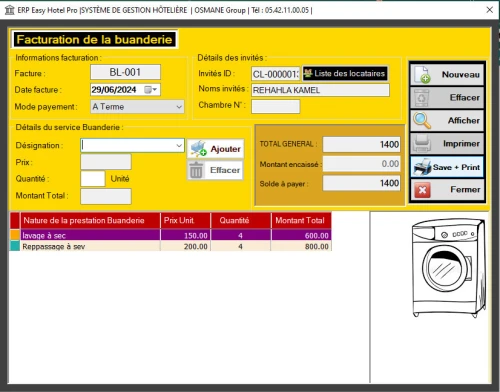
Task: Expand the Désignation combo box arrow
Action: (x=179, y=146)
